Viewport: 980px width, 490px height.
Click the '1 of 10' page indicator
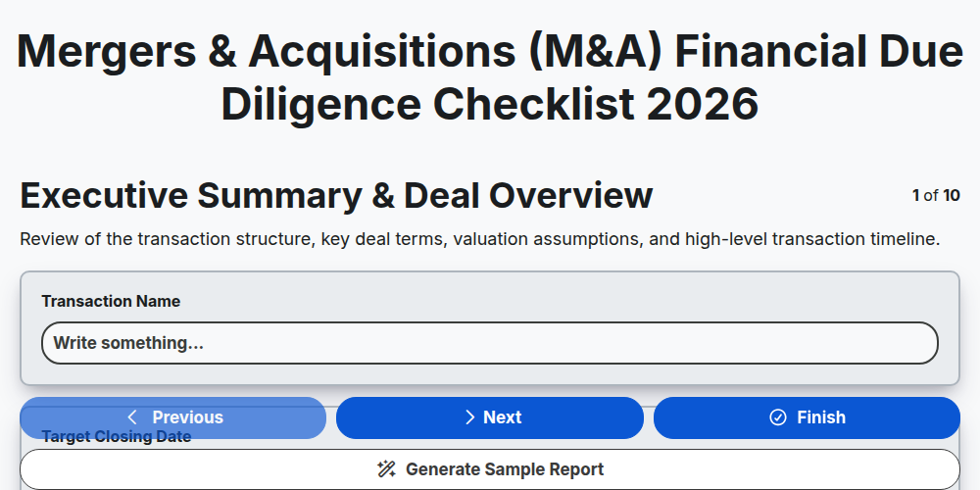click(x=936, y=196)
